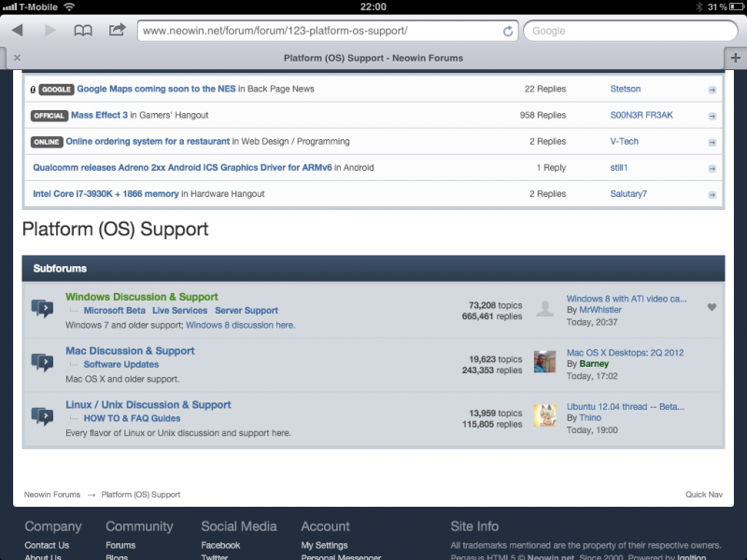Click My Settings under Account
Viewport: 747px width, 560px height.
(324, 545)
